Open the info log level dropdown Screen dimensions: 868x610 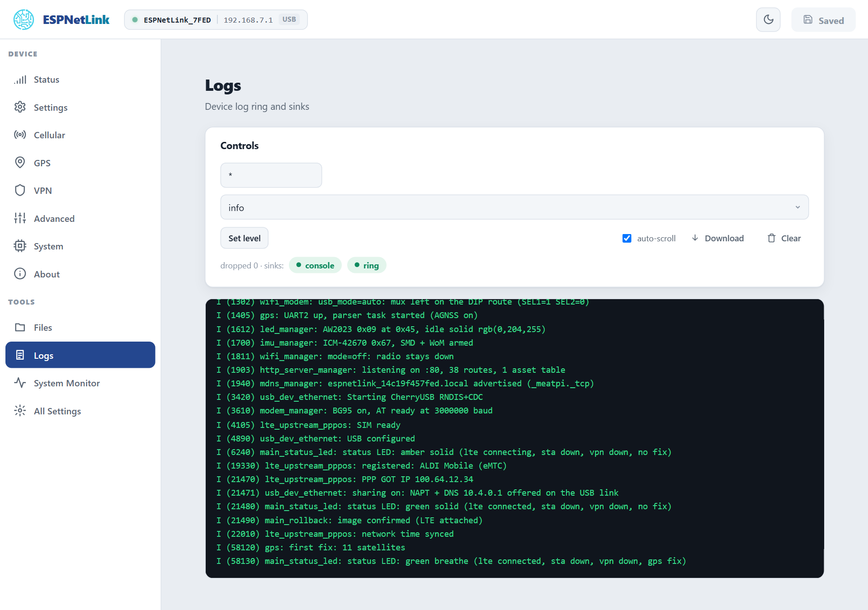click(x=514, y=207)
